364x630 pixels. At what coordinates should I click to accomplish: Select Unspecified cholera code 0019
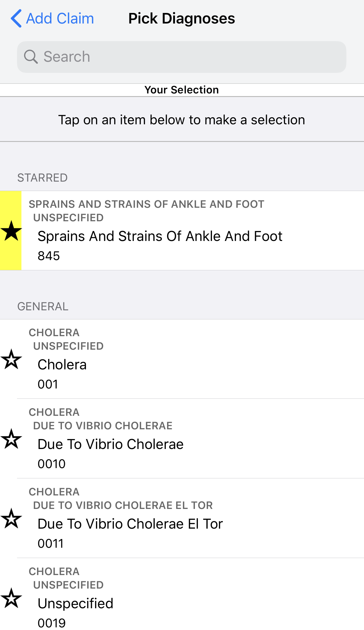[75, 604]
